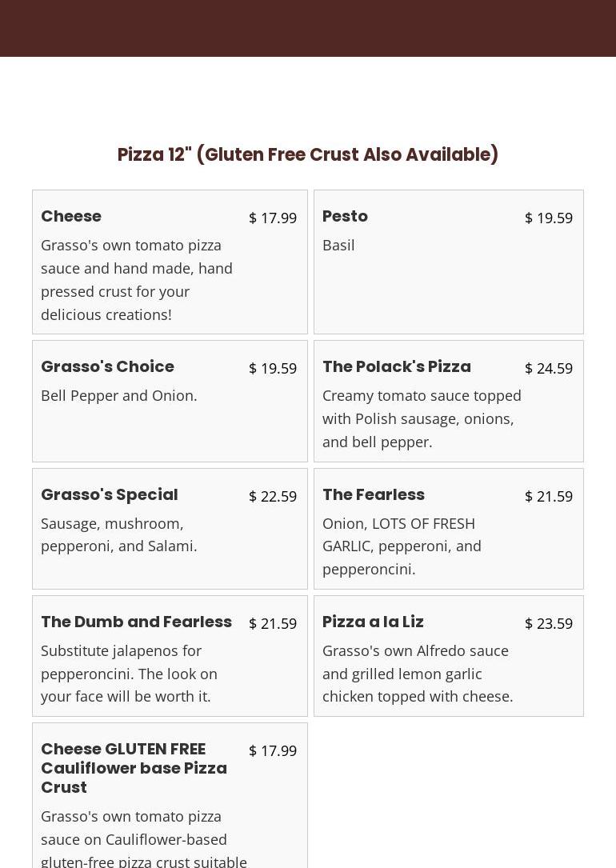This screenshot has height=868, width=616.
Task: Click the Cheese pizza item title
Action: coord(71,216)
